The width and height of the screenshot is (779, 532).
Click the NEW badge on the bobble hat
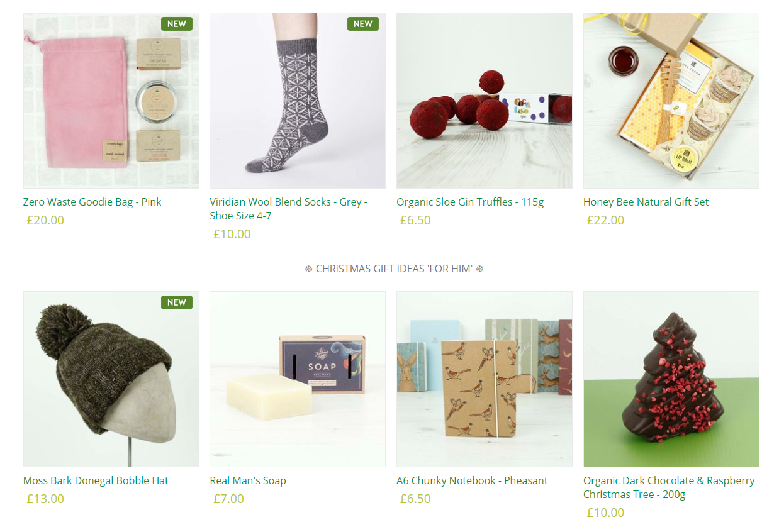pyautogui.click(x=177, y=302)
